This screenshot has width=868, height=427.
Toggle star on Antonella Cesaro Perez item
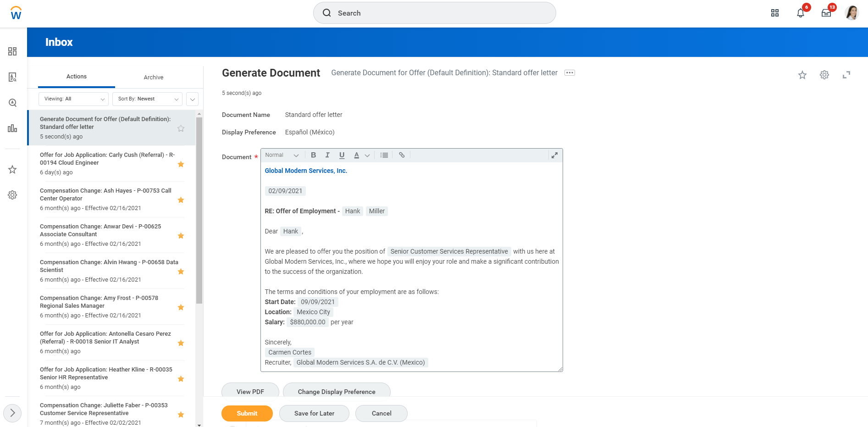point(181,343)
